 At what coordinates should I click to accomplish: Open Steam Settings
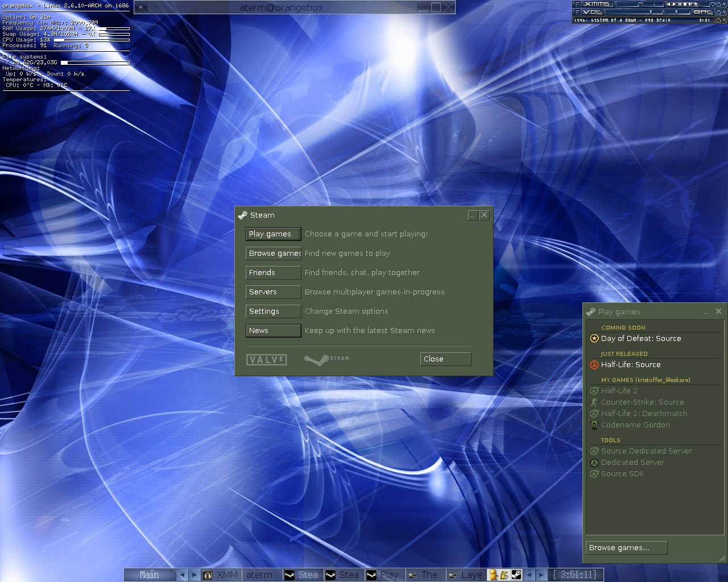pos(274,311)
